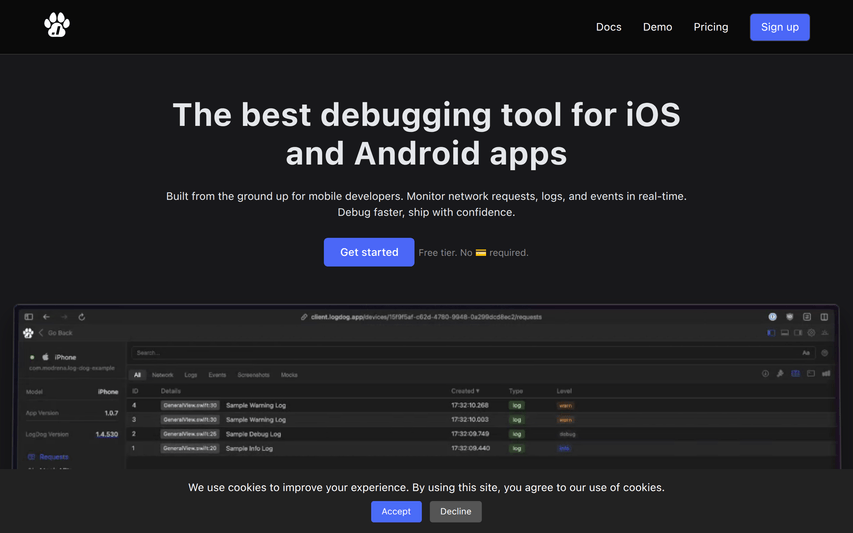
Task: Toggle the Aa case-sensitive search option
Action: pos(806,353)
